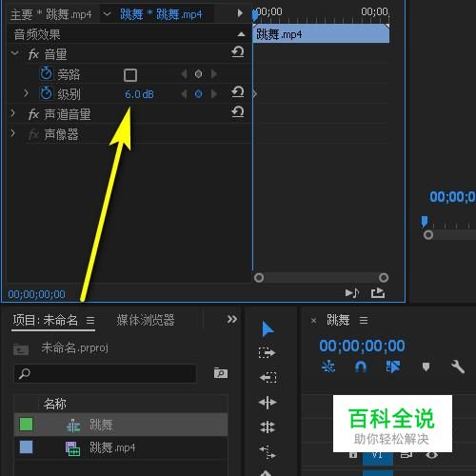The width and height of the screenshot is (476, 476).
Task: Expand the 声道音量 effect
Action: click(x=12, y=113)
